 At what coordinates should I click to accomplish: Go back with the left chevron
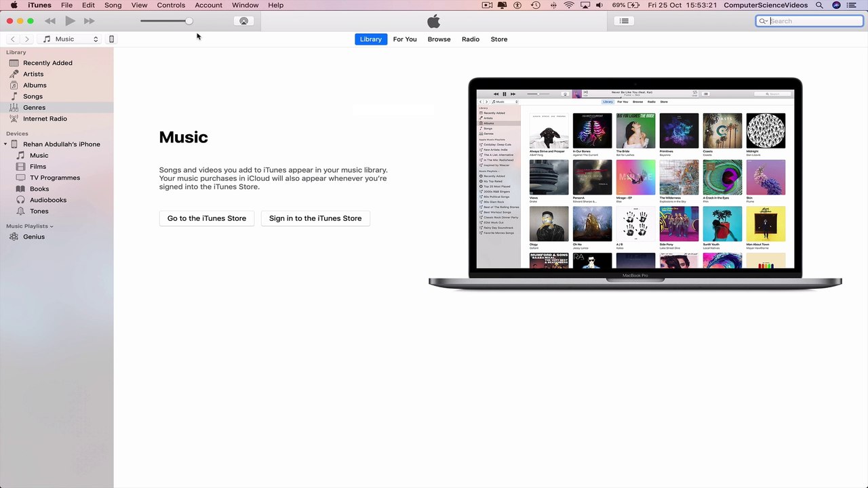(x=13, y=39)
